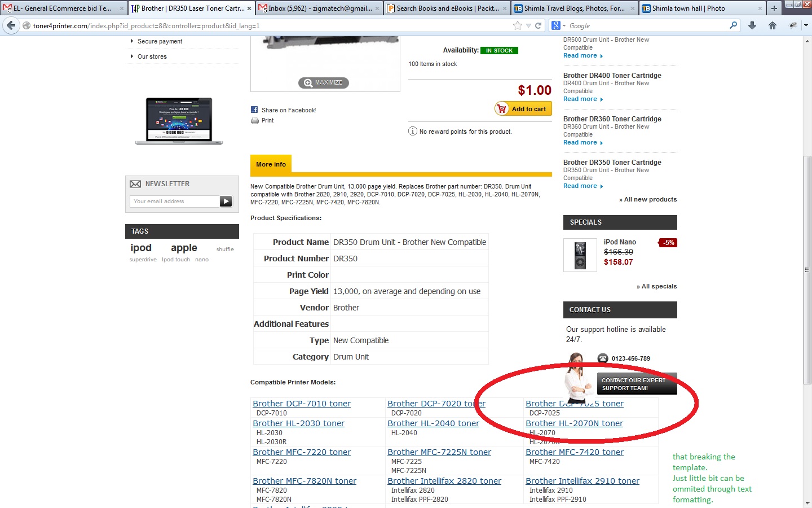Open Our stores link
The width and height of the screenshot is (812, 508).
[x=152, y=56]
